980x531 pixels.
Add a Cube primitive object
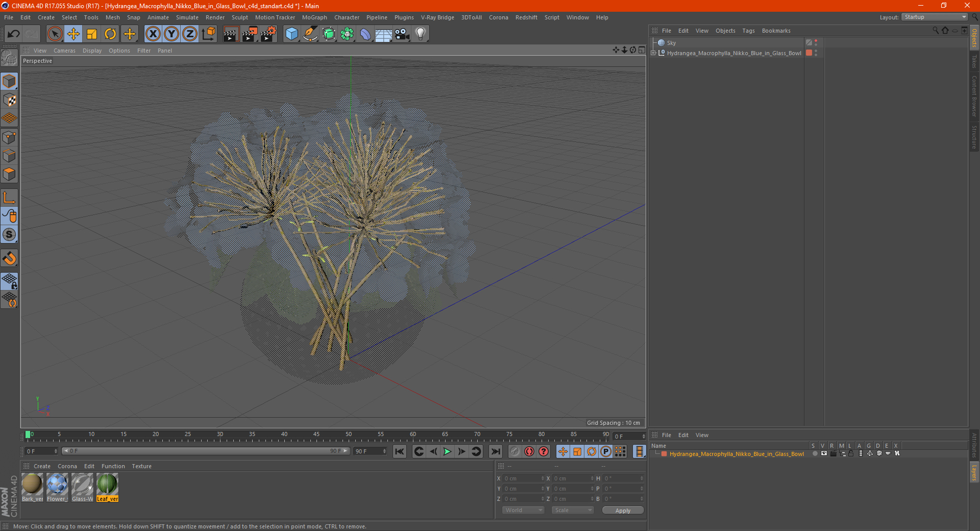(292, 34)
